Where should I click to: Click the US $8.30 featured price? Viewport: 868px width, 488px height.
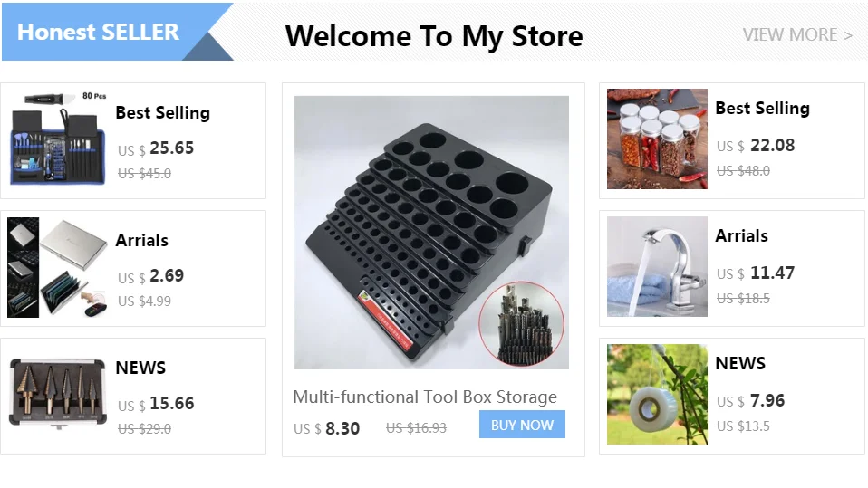coord(326,428)
